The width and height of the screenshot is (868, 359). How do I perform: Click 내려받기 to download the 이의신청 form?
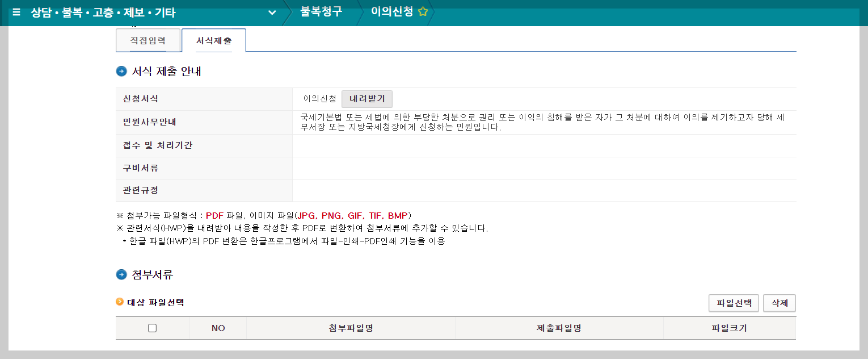[367, 99]
